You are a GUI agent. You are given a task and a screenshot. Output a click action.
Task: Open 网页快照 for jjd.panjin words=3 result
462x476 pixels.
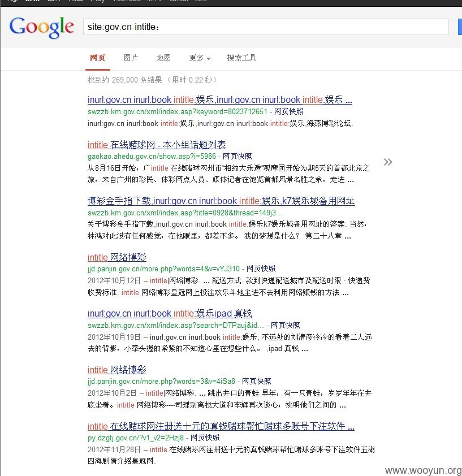[256, 381]
